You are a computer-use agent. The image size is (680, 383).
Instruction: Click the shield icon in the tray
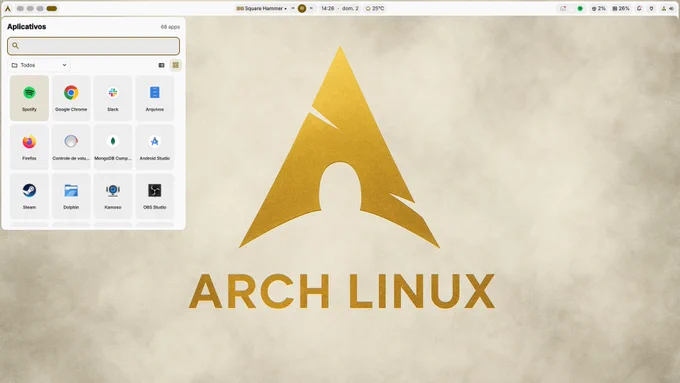pyautogui.click(x=651, y=8)
